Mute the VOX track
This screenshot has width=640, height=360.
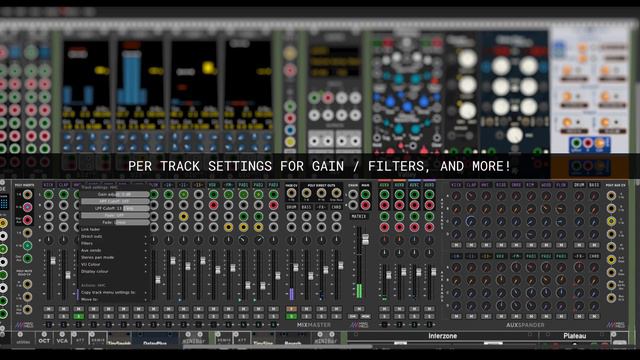[x=213, y=309]
